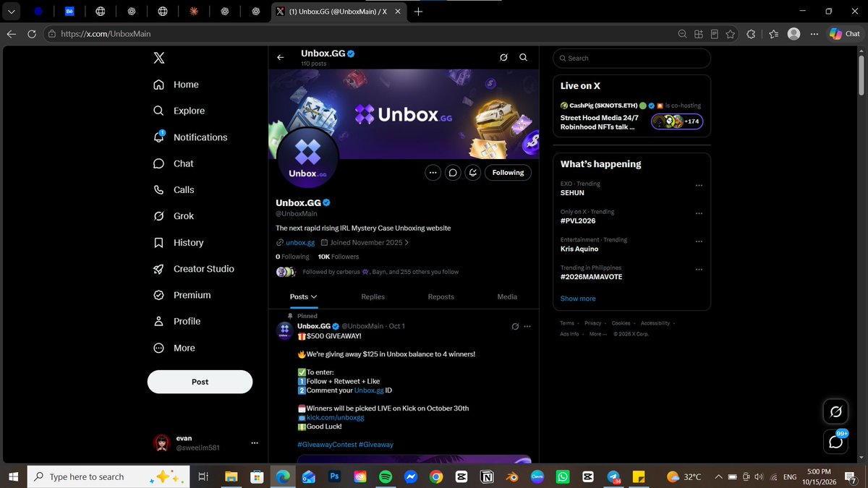Favorite this page using star icon
This screenshot has height=488, width=868.
point(731,33)
